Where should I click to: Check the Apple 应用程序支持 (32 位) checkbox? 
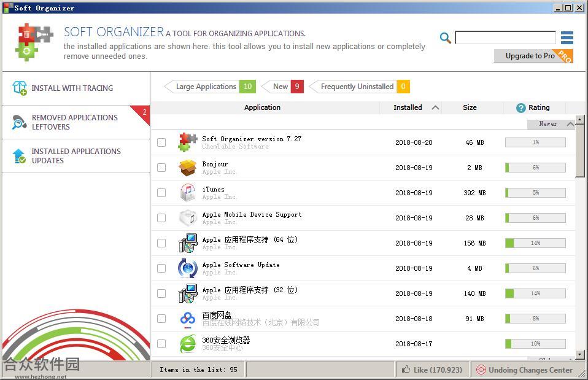point(161,293)
